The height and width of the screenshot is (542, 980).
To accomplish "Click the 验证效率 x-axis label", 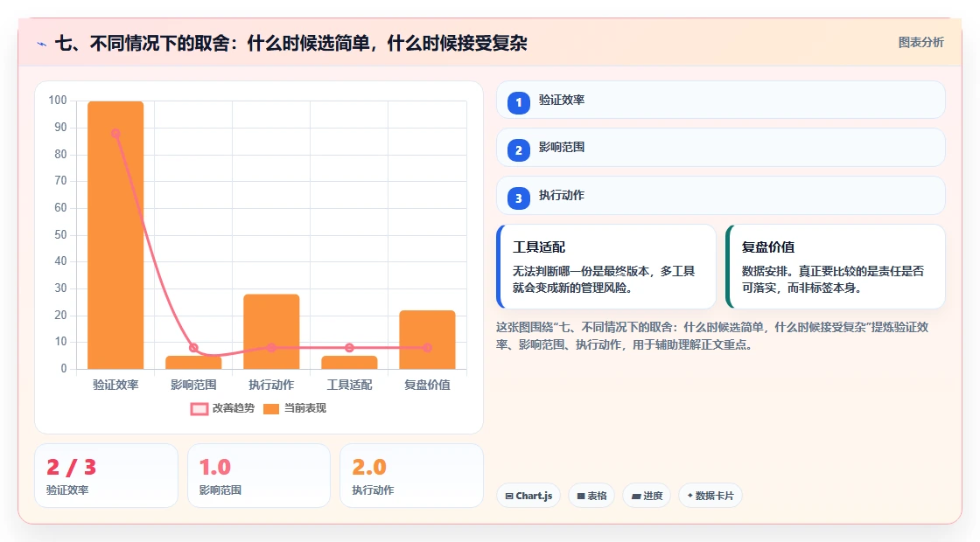I will (x=115, y=386).
